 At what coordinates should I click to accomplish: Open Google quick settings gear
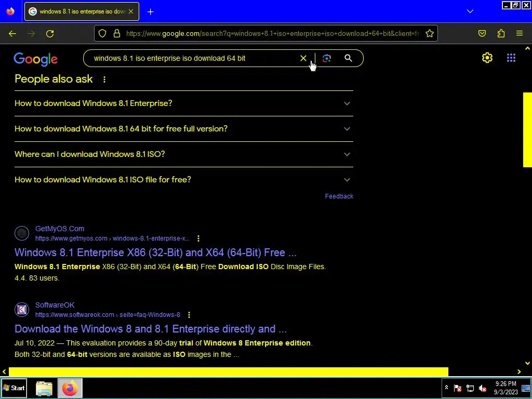tap(487, 58)
